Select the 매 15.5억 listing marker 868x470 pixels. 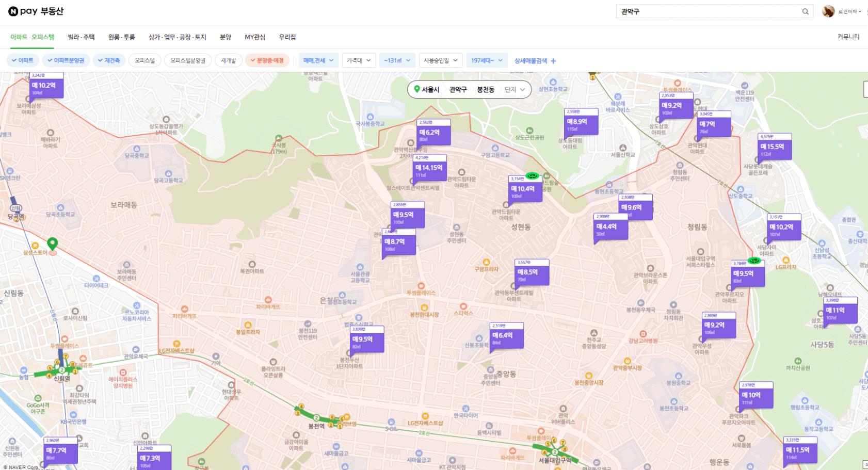(774, 147)
